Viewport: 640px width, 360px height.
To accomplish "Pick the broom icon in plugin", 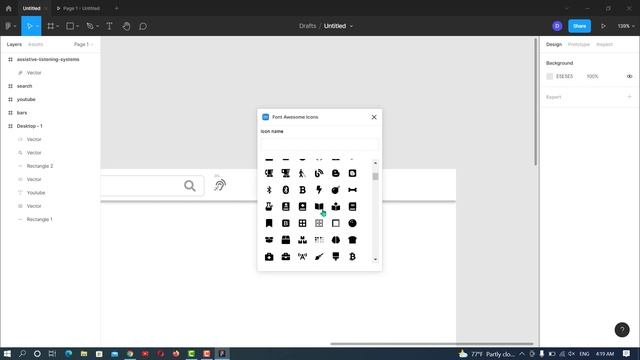I will (319, 257).
